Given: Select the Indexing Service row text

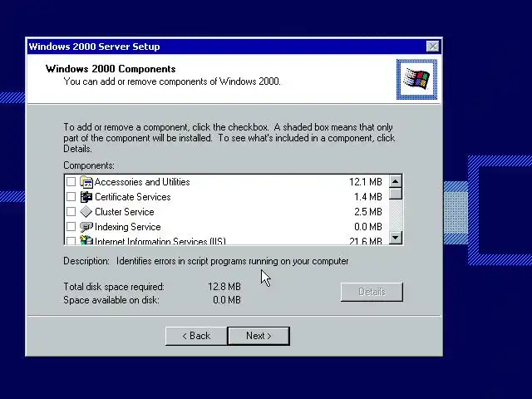Looking at the screenshot, I should 128,227.
